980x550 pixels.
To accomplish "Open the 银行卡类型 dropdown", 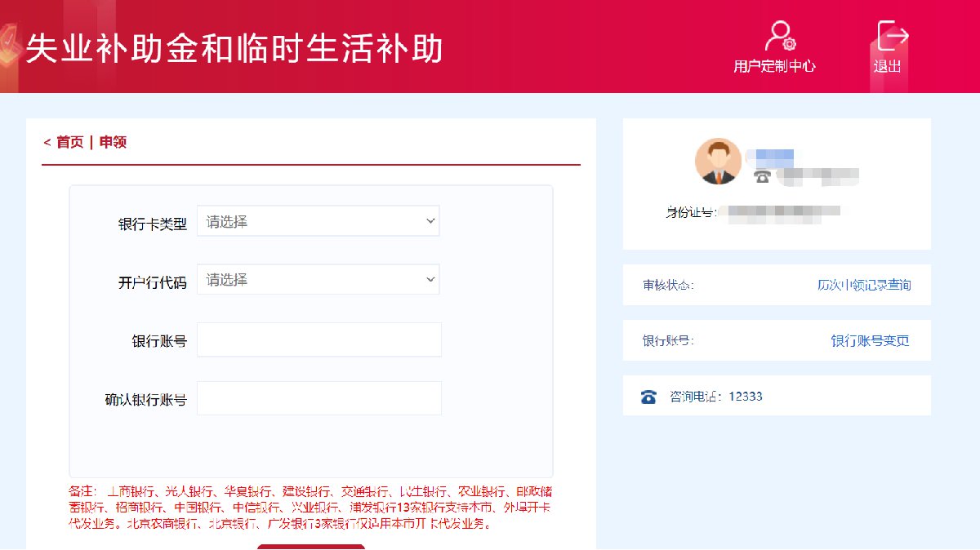I will [318, 221].
